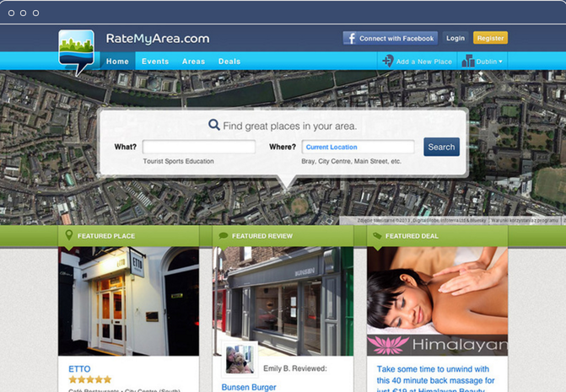This screenshot has height=392, width=566.
Task: Click the Himalayan massage deal image
Action: pyautogui.click(x=438, y=301)
